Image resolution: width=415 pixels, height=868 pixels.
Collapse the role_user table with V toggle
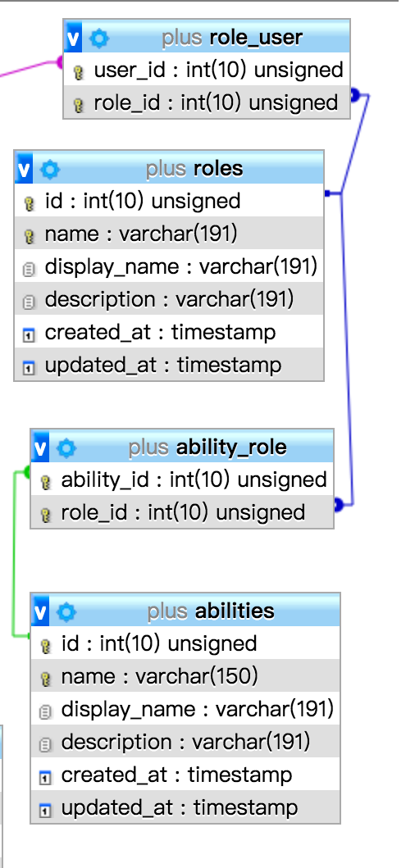point(73,39)
